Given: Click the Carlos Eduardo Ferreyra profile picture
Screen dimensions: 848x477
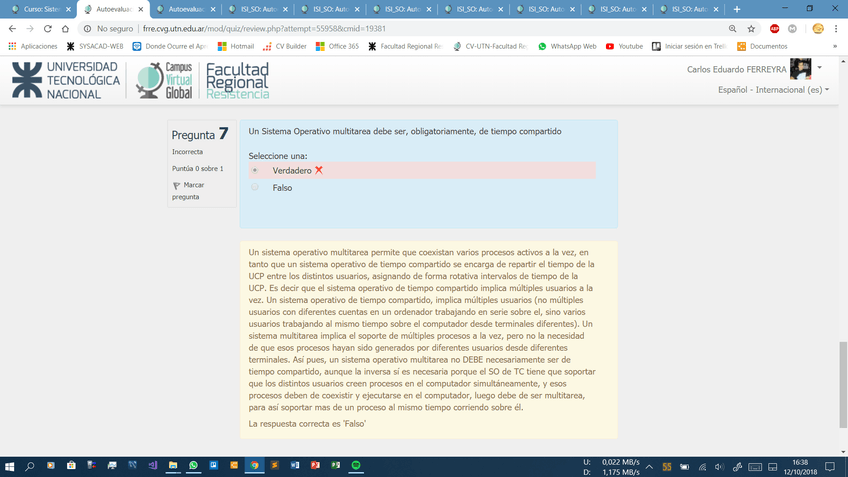Looking at the screenshot, I should pos(800,69).
